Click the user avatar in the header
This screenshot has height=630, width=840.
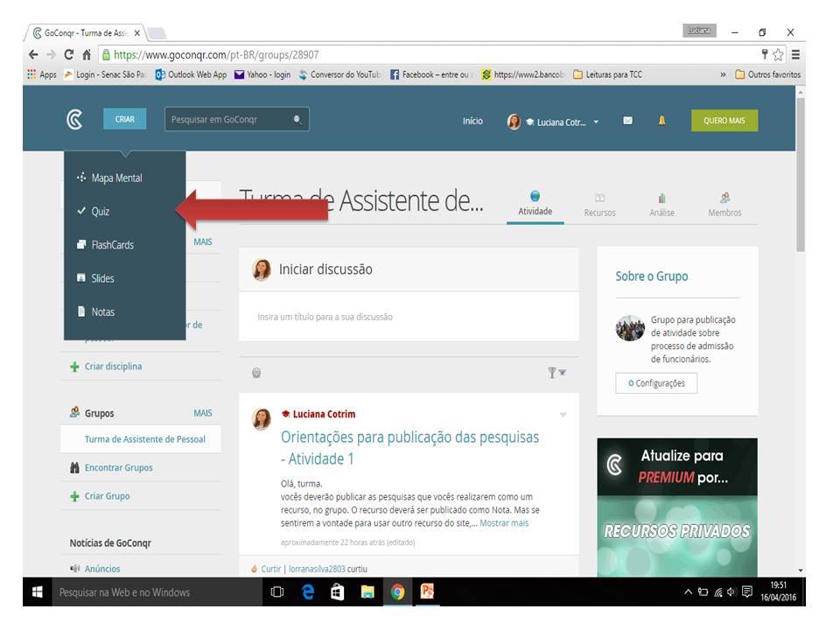coord(514,122)
